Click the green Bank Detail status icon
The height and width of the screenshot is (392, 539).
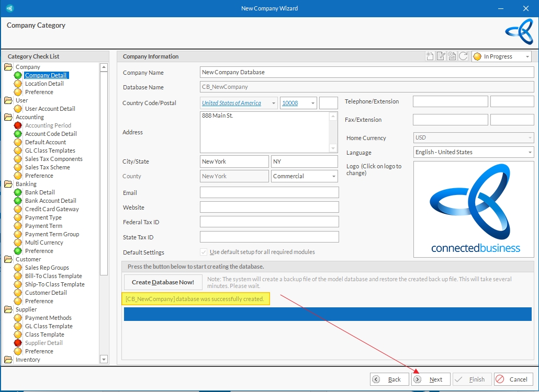tap(18, 192)
